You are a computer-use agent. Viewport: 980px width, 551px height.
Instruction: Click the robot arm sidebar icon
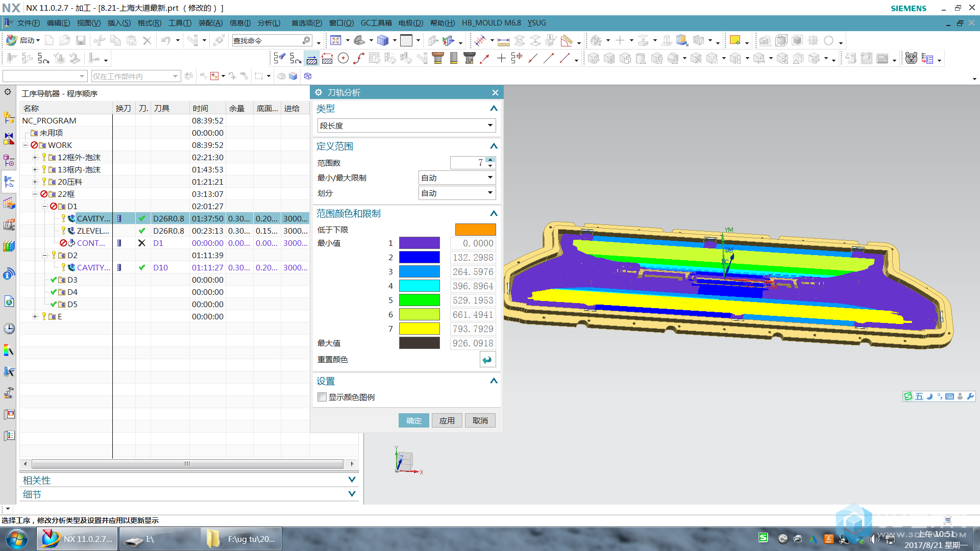pos(9,393)
